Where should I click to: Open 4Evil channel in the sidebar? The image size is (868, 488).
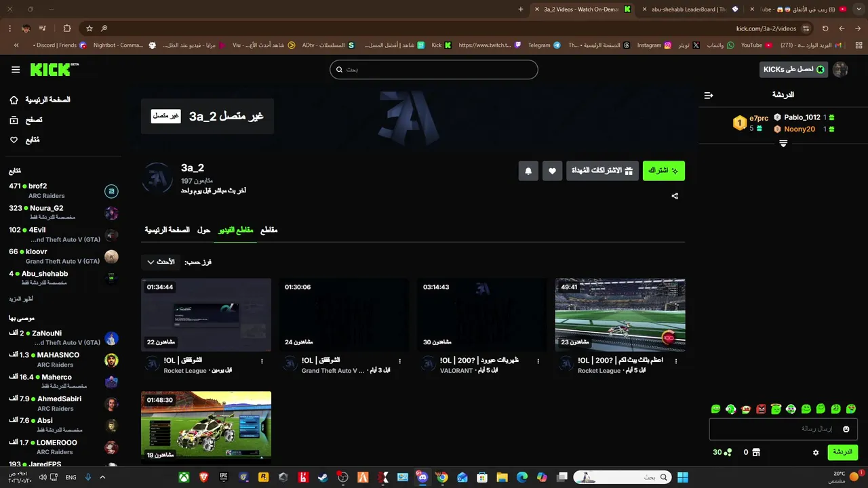63,235
